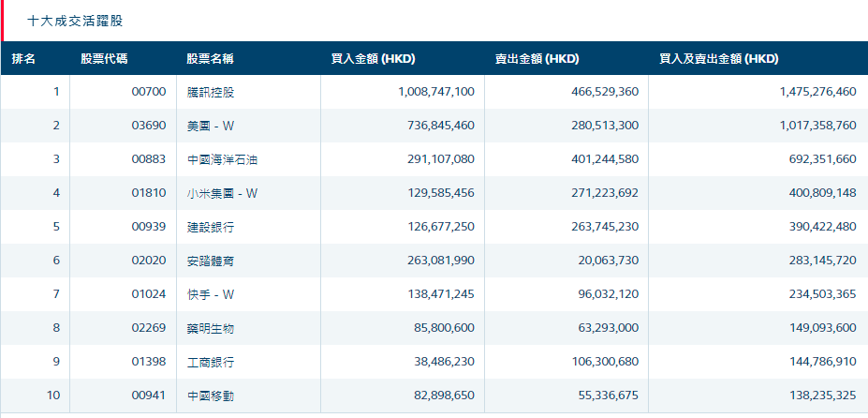Select stock code 01810
The image size is (868, 418).
coord(149,193)
